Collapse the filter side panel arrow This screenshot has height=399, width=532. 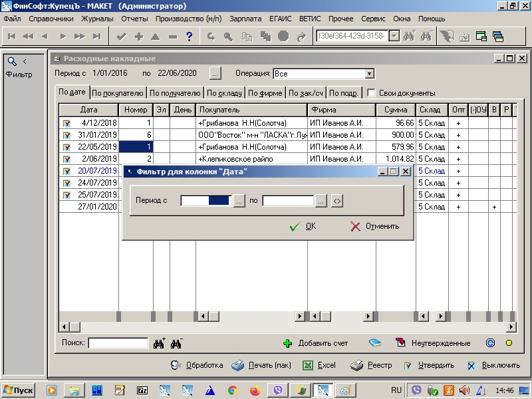coord(25,61)
